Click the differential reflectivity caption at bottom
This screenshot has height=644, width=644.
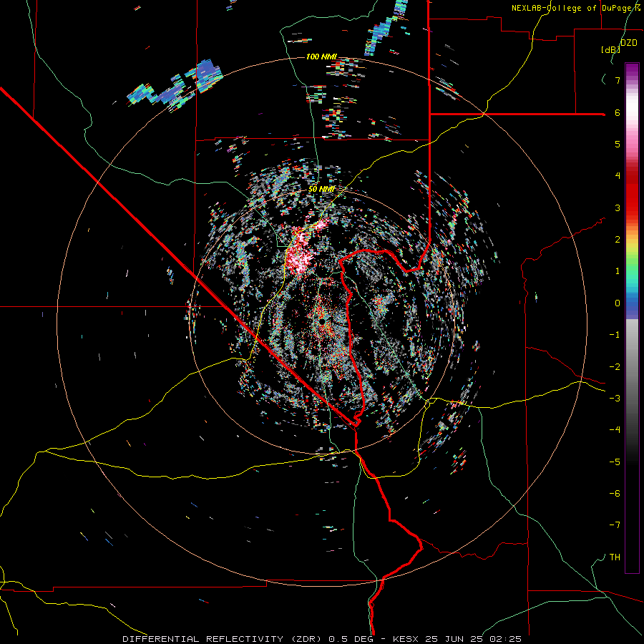[322, 639]
